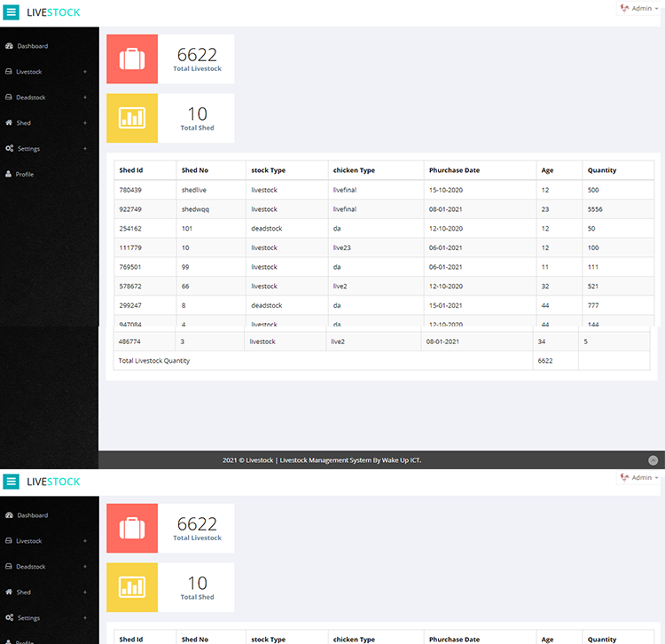
Task: Expand the first Shed sidebar submenu plus
Action: pos(85,123)
